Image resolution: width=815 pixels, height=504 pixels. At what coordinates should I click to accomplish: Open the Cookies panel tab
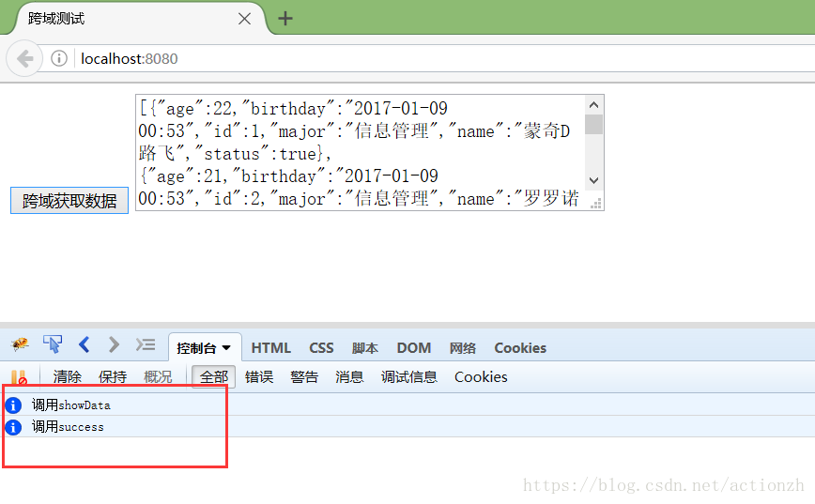coord(520,347)
